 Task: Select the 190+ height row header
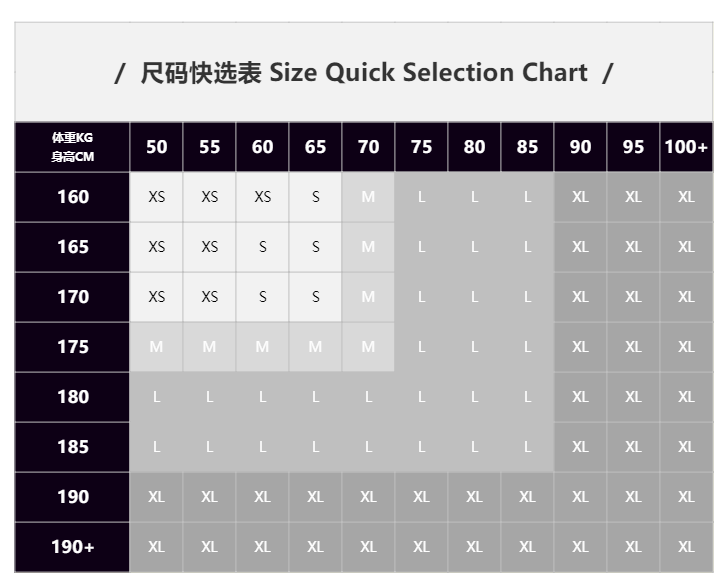[x=72, y=547]
